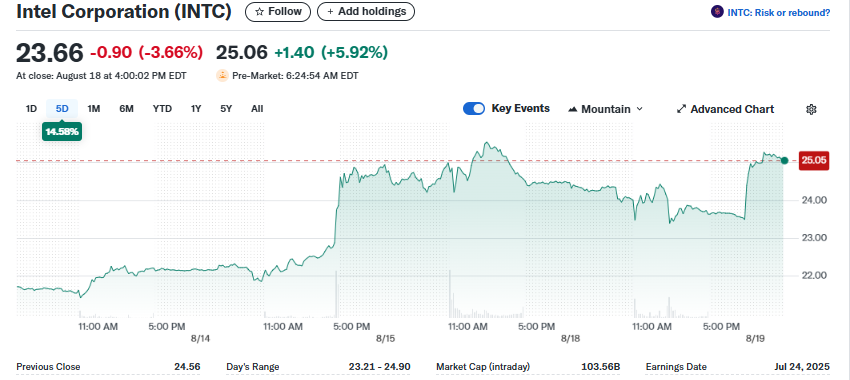Select the 5Y range tab
The image size is (850, 380).
[x=226, y=108]
